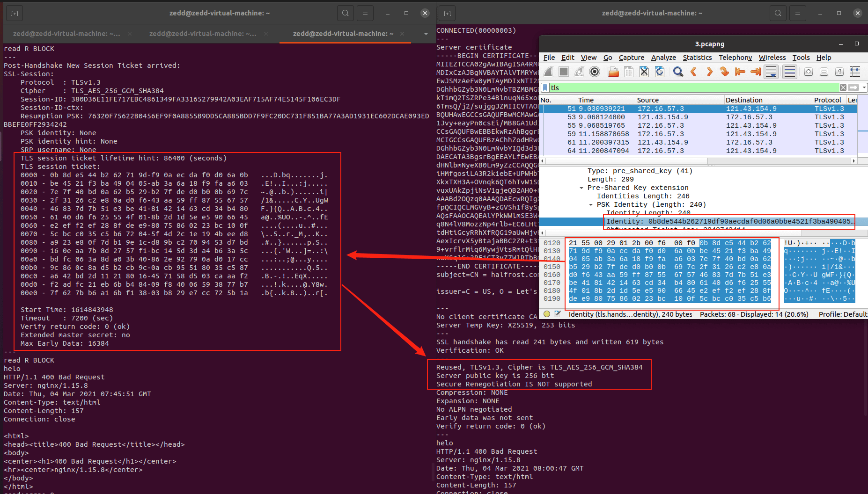This screenshot has height=494, width=868.
Task: Find a packet with magnifier icon
Action: [678, 72]
